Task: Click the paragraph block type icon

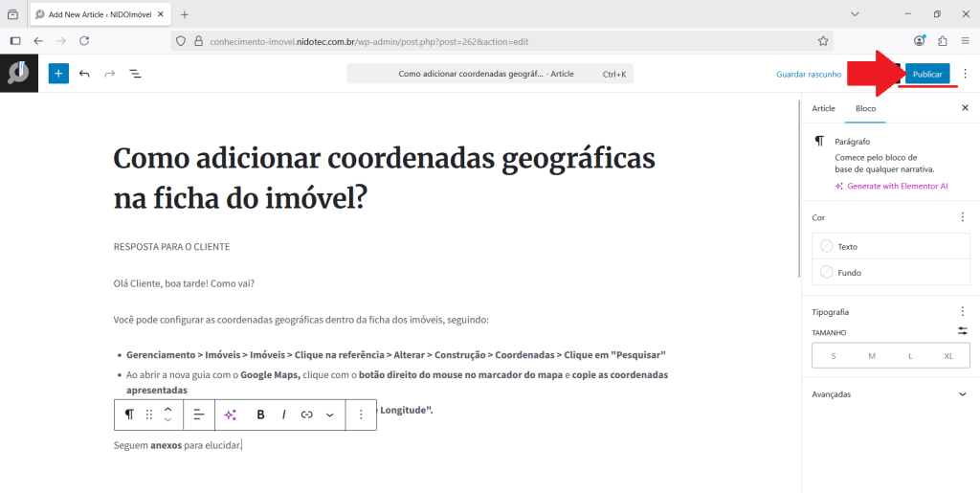Action: (x=129, y=415)
